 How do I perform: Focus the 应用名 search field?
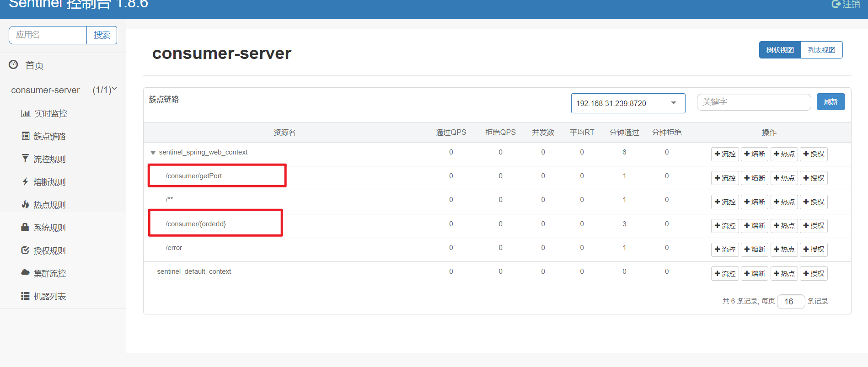click(x=48, y=35)
